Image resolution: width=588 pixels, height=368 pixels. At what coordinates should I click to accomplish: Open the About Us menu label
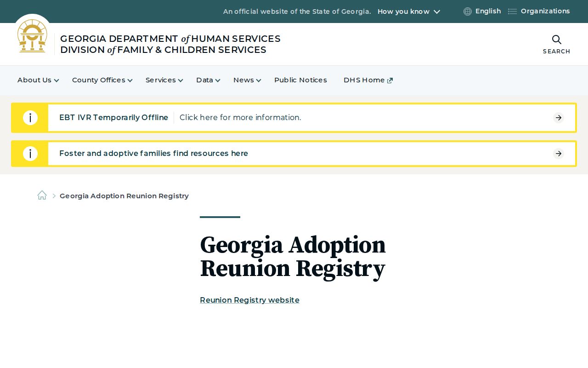pyautogui.click(x=34, y=80)
